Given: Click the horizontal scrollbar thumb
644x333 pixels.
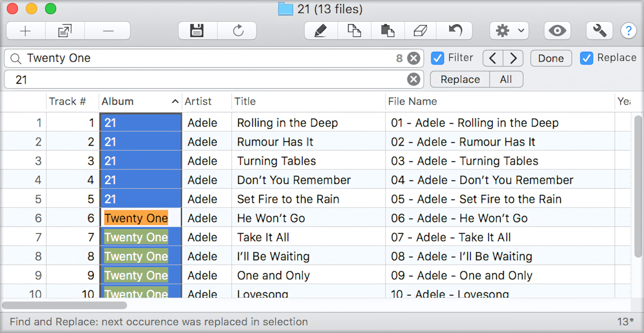Looking at the screenshot, I should (x=64, y=305).
